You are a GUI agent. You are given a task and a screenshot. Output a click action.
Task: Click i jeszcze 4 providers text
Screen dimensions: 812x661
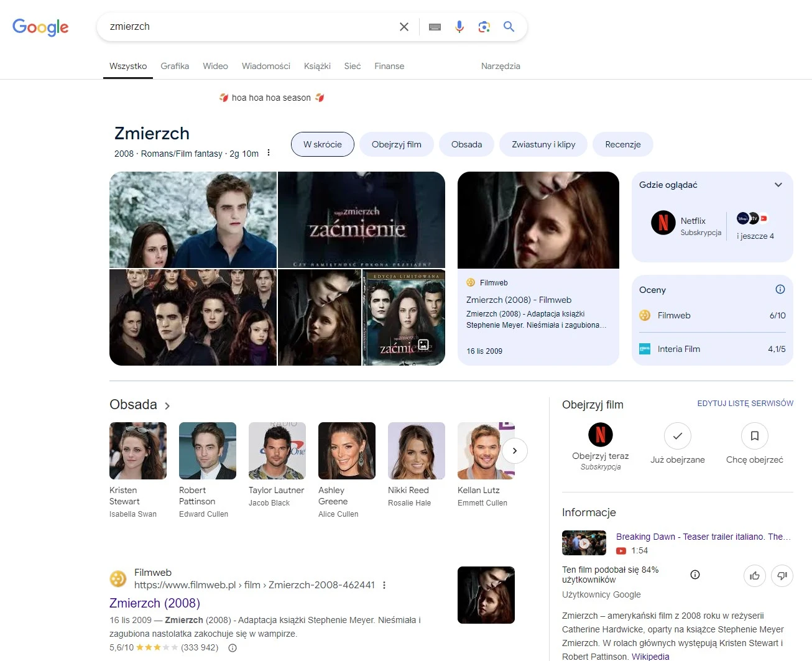[x=755, y=236]
